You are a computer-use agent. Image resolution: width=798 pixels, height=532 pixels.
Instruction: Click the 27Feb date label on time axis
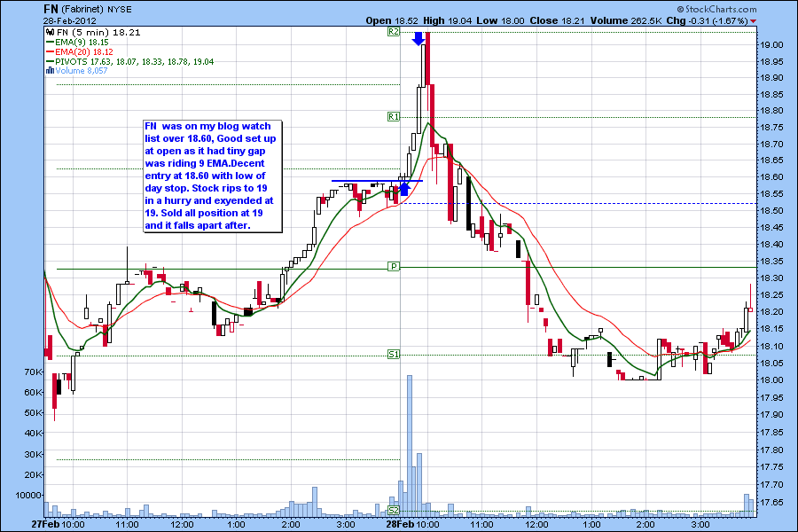(45, 524)
